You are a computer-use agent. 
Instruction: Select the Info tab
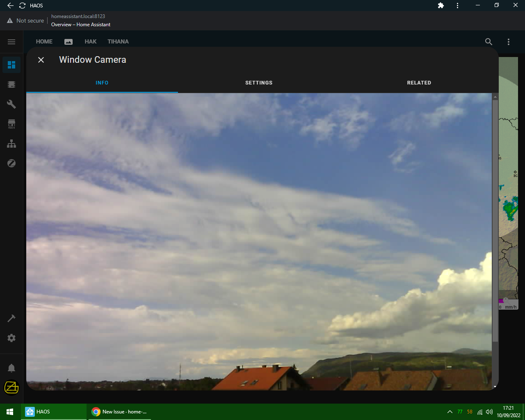(x=102, y=83)
